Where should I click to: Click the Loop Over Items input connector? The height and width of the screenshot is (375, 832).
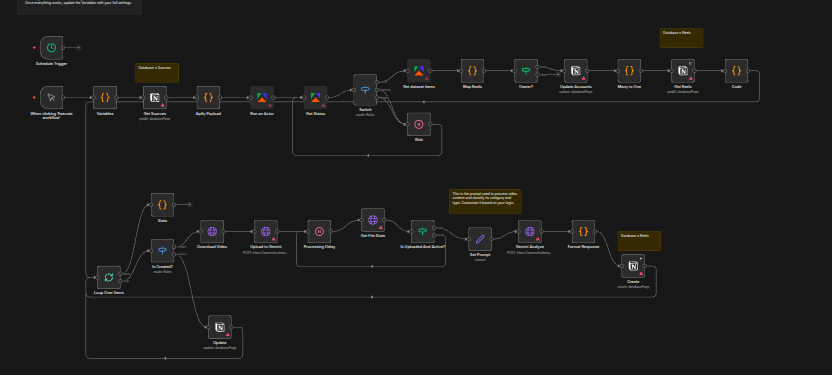pyautogui.click(x=97, y=277)
